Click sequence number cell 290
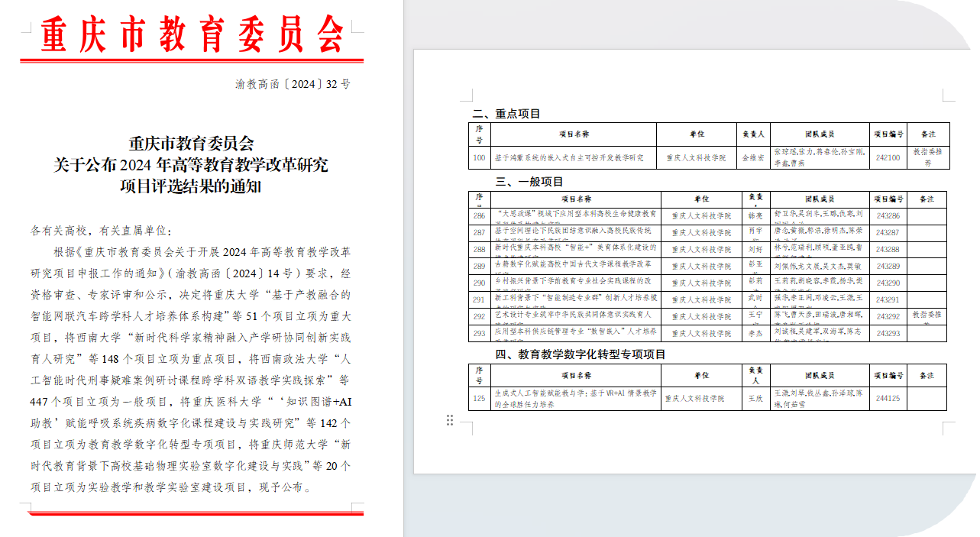The width and height of the screenshot is (980, 537). 479,283
